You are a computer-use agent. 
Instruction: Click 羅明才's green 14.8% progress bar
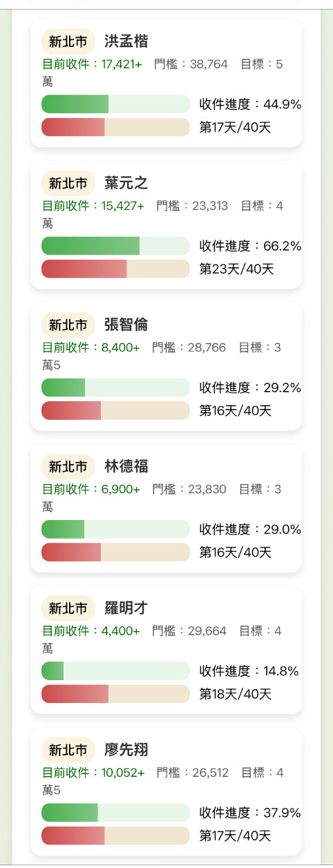(x=115, y=671)
